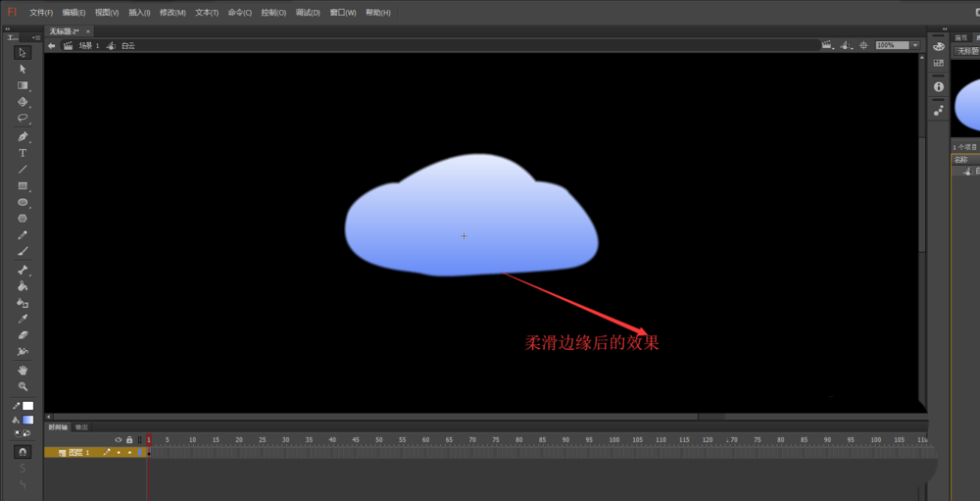
Task: Select the Lasso tool
Action: point(23,118)
